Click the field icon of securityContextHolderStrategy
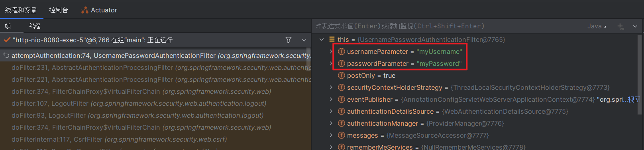 click(342, 87)
